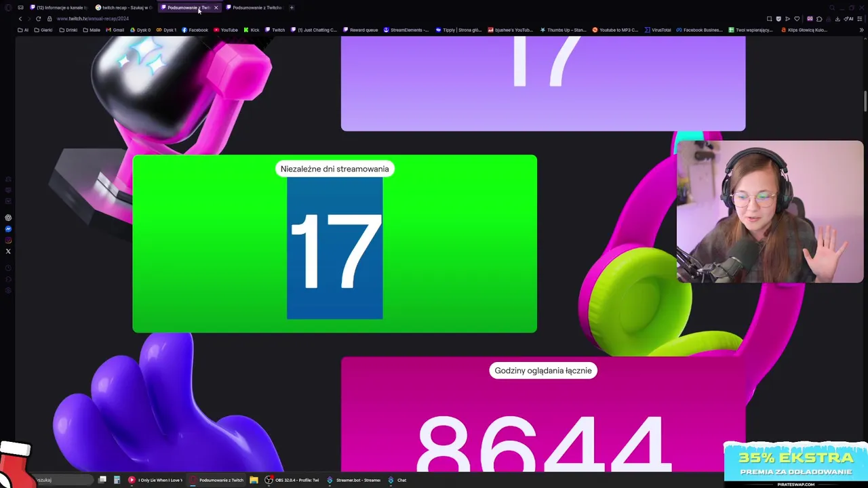The height and width of the screenshot is (488, 868).
Task: Open the browser tab search magnifier
Action: [x=832, y=7]
